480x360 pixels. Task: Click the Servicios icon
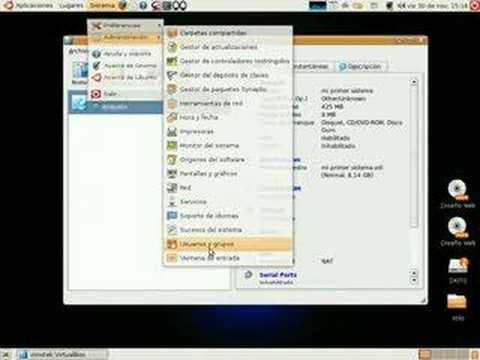tap(172, 202)
